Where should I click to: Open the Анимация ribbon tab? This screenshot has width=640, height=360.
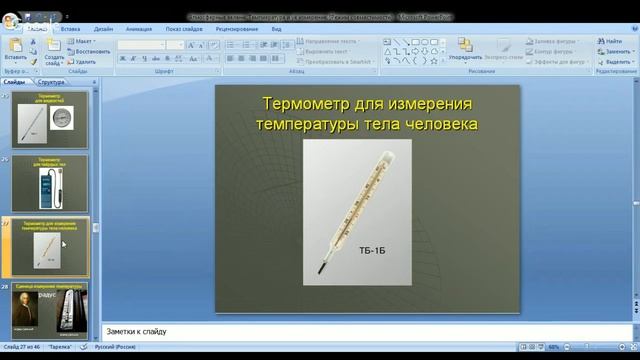point(139,29)
